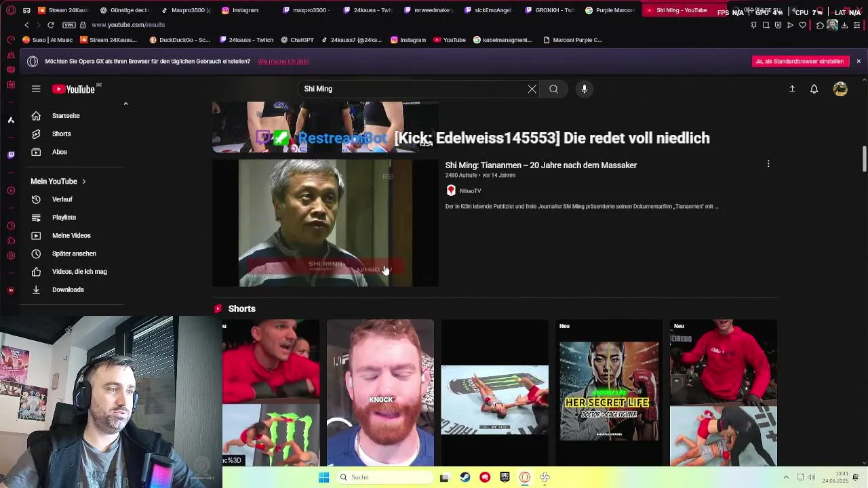The image size is (868, 488).
Task: Click the taskbar Suche search box
Action: point(384,477)
